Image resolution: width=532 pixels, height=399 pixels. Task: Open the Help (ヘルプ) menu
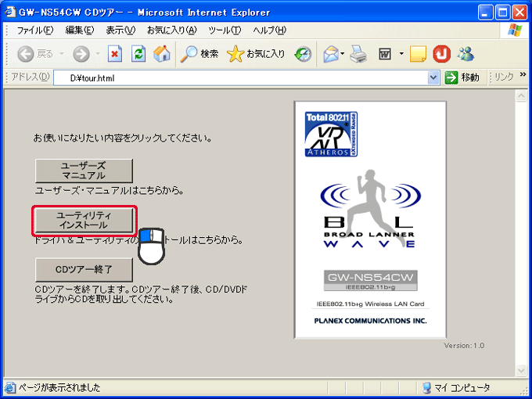[x=270, y=31]
